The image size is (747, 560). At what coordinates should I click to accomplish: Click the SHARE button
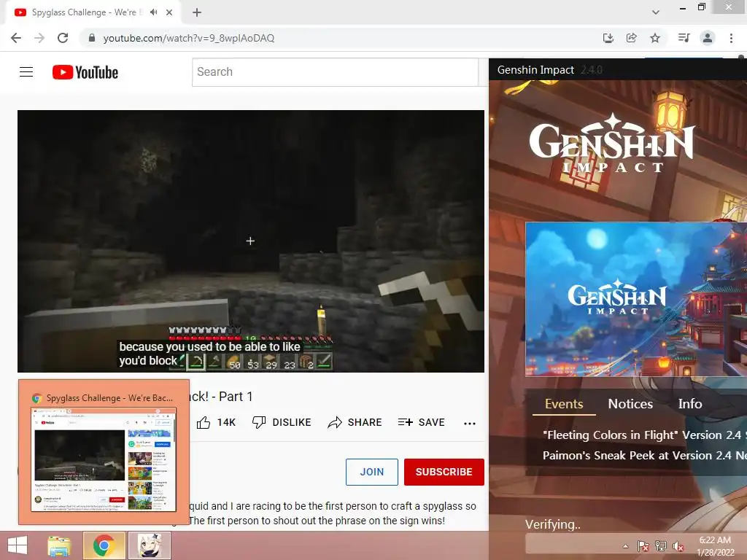coord(355,422)
